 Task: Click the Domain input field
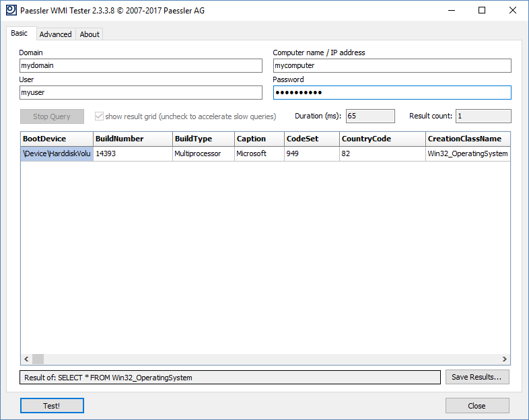141,65
